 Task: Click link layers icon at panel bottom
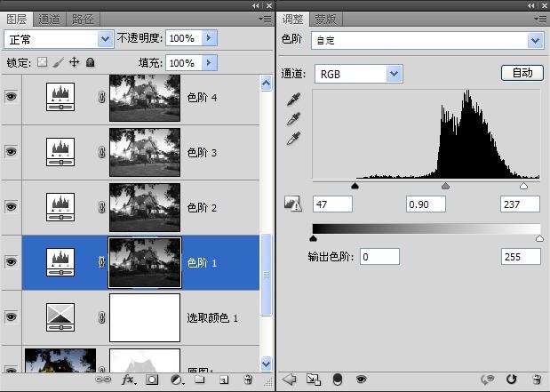click(x=103, y=380)
